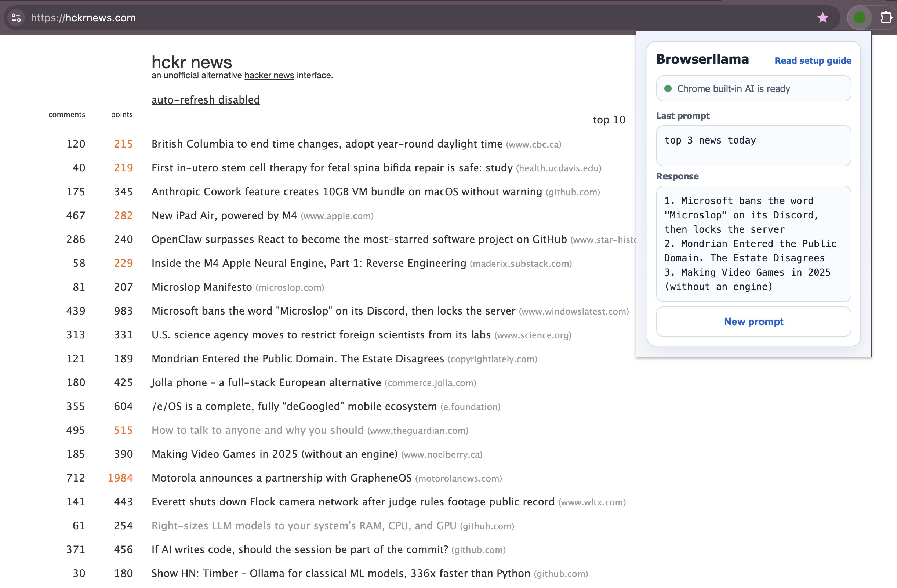Click the green 'Chrome built-in AI is ready' status dot
Image resolution: width=897 pixels, height=588 pixels.
(x=668, y=89)
